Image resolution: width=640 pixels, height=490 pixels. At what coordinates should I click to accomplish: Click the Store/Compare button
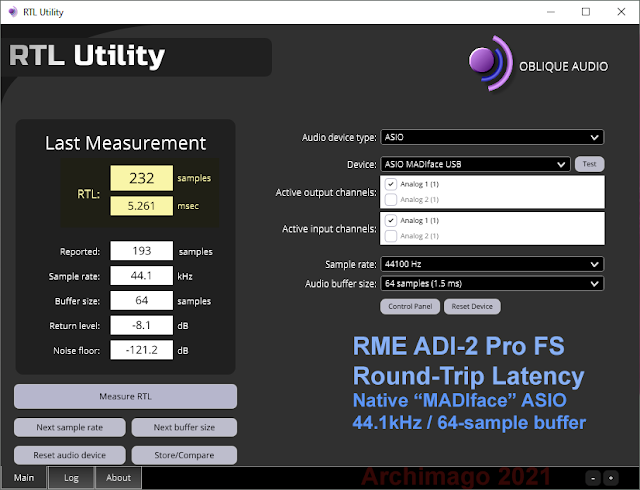[184, 455]
